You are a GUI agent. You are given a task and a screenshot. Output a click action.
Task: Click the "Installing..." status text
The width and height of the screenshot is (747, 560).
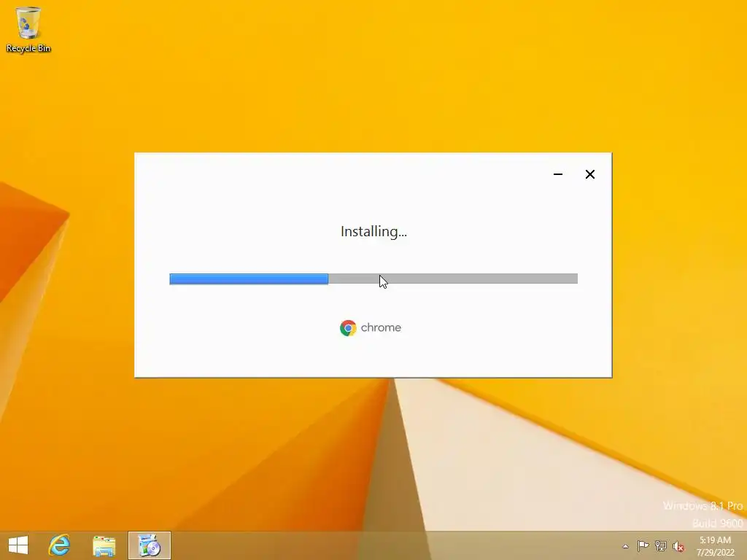click(374, 231)
